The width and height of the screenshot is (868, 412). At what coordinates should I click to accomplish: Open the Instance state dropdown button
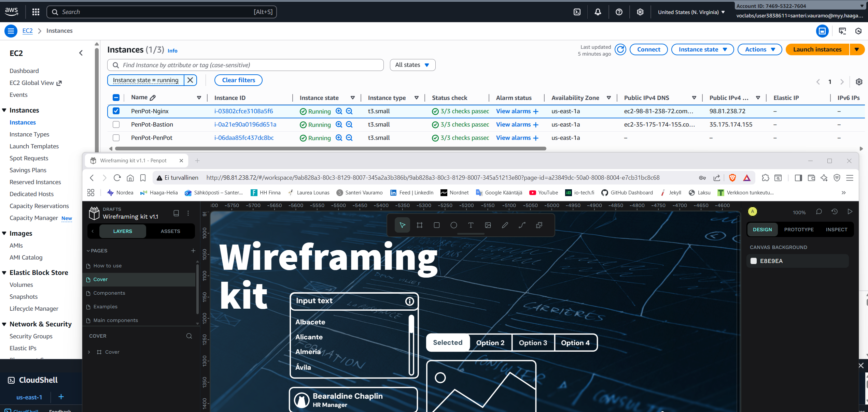pyautogui.click(x=702, y=49)
